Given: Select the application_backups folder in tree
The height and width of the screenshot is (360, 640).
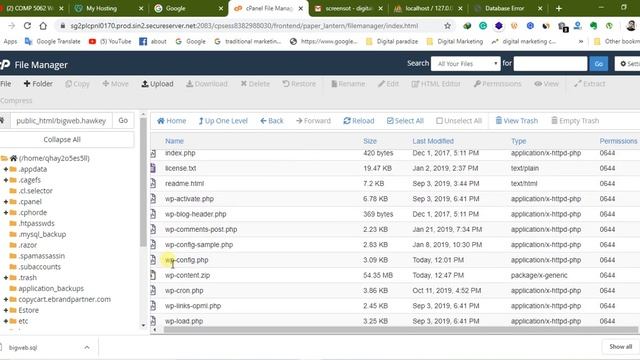Looking at the screenshot, I should (x=51, y=289).
